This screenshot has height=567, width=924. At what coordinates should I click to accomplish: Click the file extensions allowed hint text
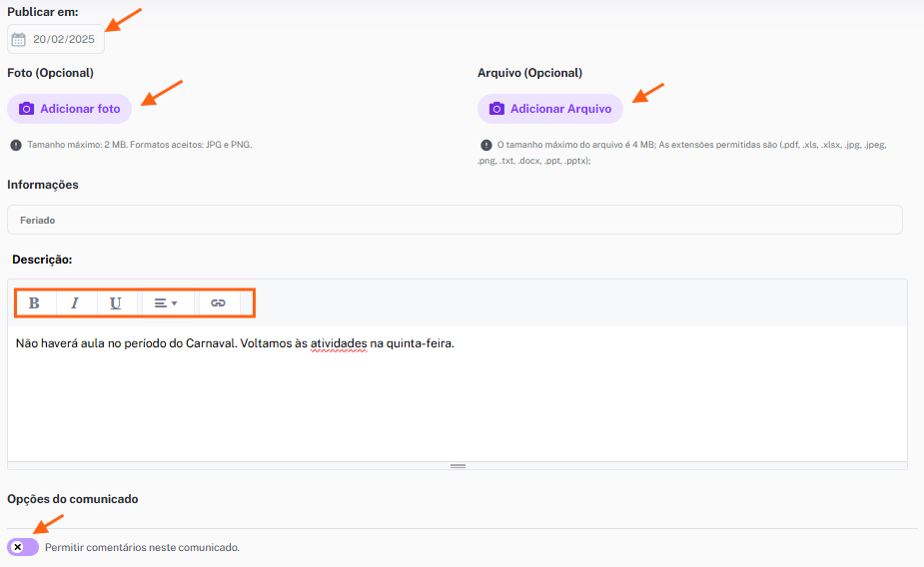click(682, 153)
